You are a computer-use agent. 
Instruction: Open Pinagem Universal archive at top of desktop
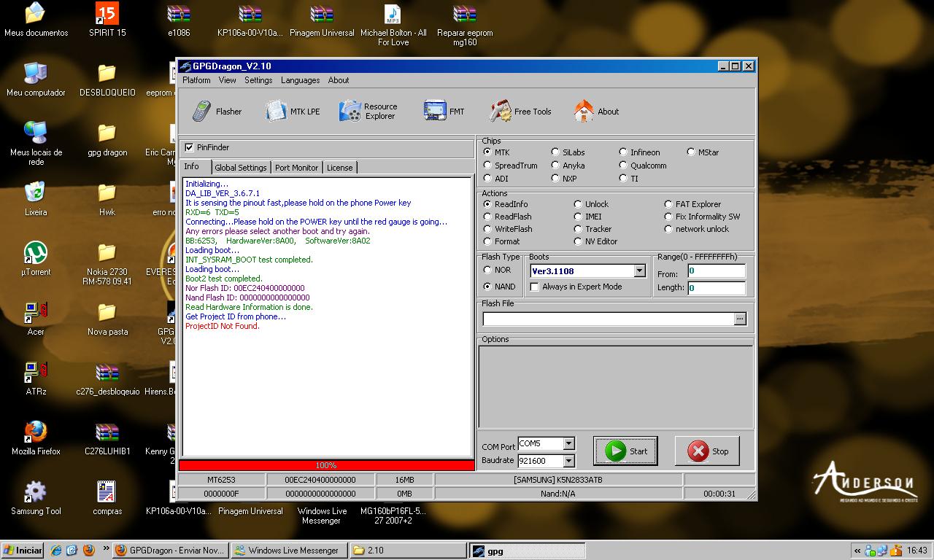point(322,21)
